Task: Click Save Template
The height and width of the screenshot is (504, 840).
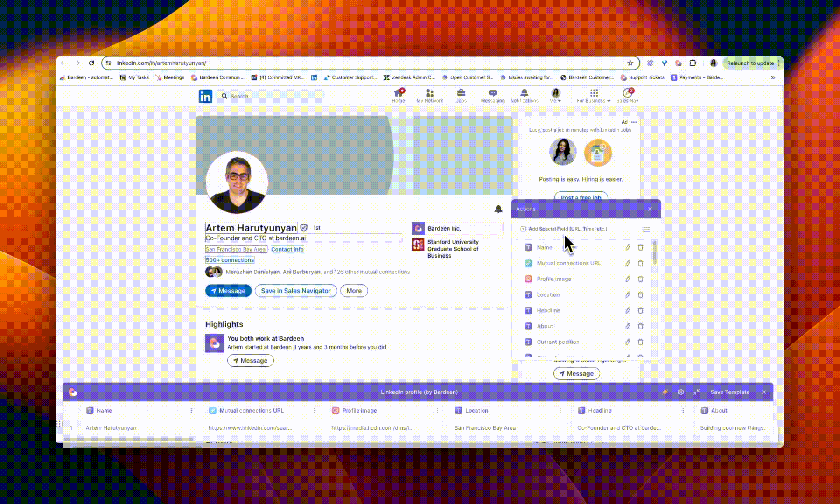Action: [730, 392]
